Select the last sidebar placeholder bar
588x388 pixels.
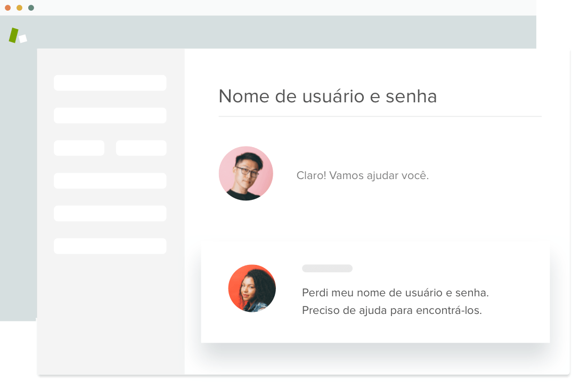(110, 246)
